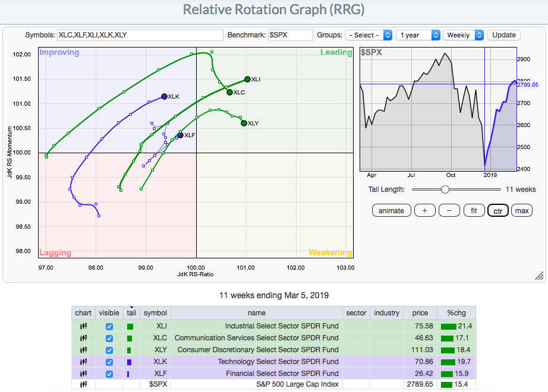Open the Weekly interval dropdown
548x392 pixels.
(x=463, y=35)
